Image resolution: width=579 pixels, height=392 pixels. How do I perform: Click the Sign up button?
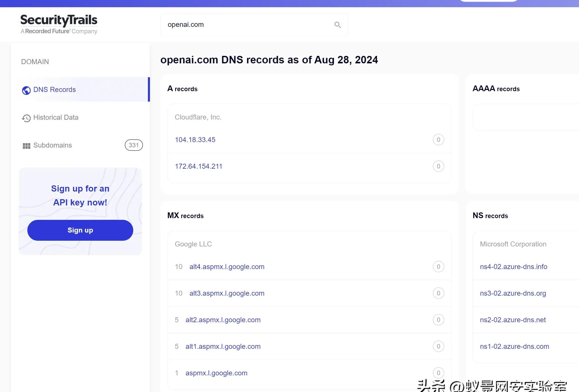click(x=80, y=230)
